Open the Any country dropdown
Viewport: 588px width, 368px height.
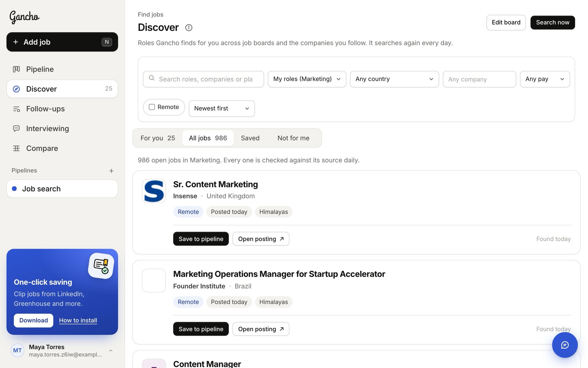[394, 79]
